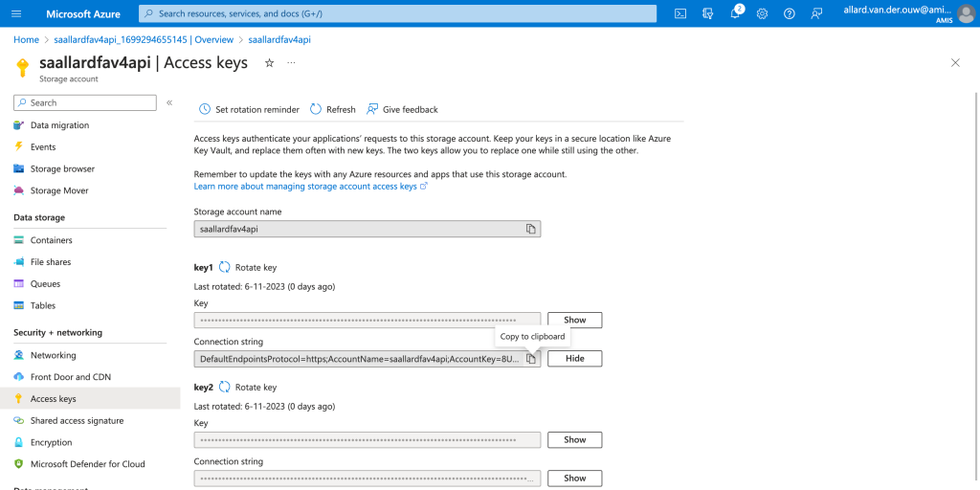Refresh the access keys

(x=332, y=109)
